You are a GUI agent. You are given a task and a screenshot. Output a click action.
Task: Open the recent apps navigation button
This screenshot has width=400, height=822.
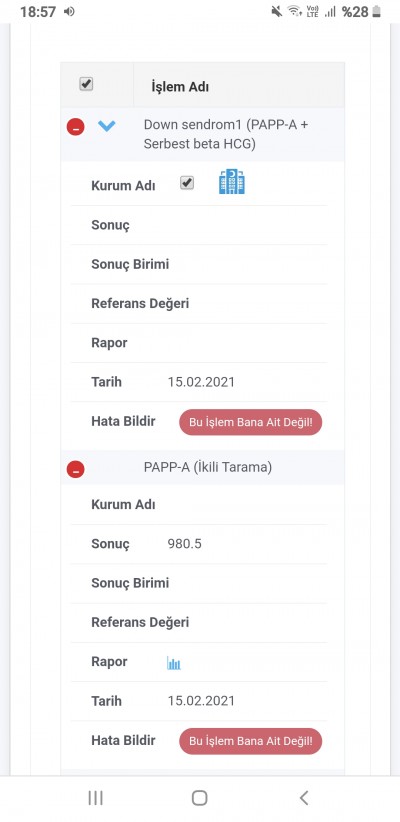[95, 798]
